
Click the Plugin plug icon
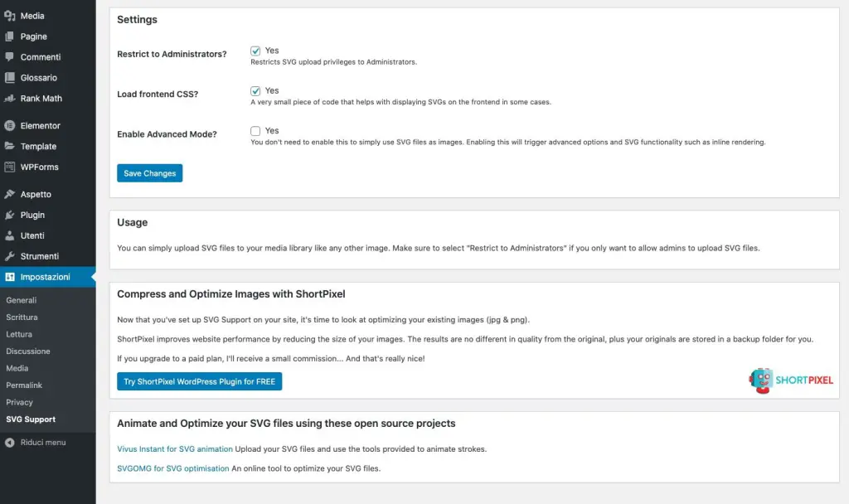coord(10,215)
